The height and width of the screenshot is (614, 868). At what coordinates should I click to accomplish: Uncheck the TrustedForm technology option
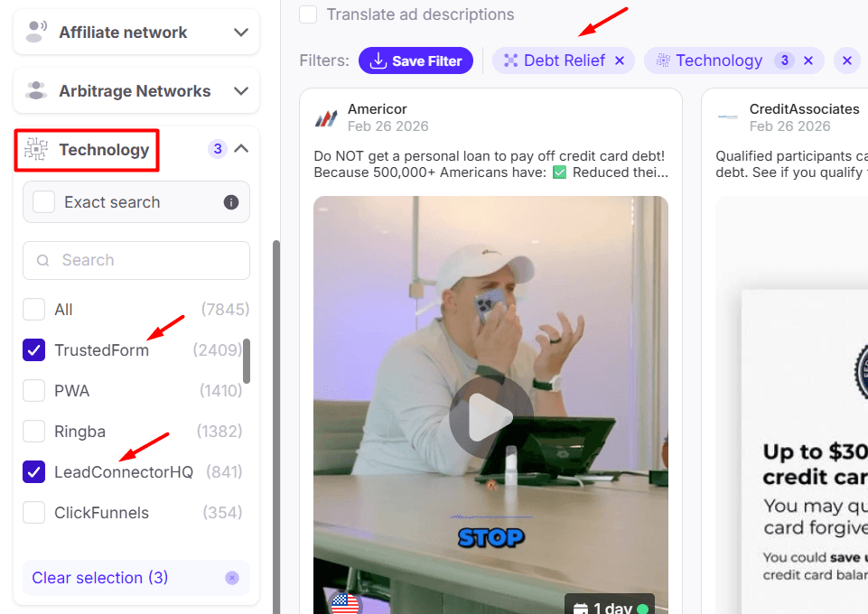[33, 350]
